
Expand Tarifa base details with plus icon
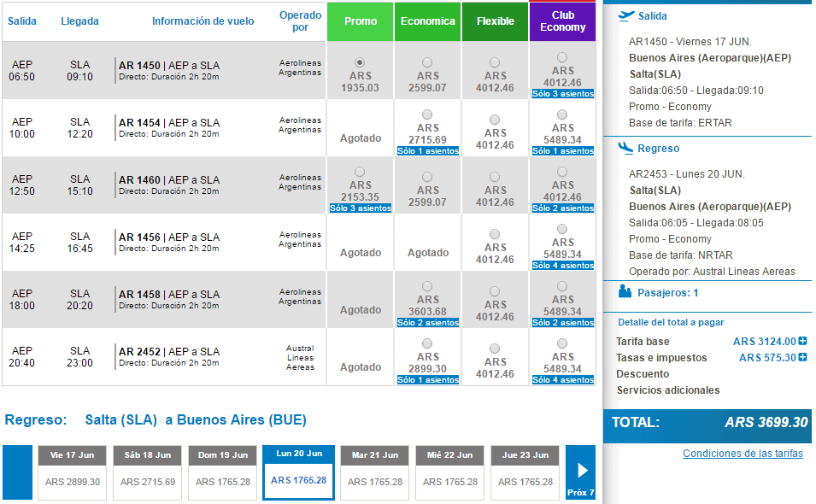coord(802,341)
